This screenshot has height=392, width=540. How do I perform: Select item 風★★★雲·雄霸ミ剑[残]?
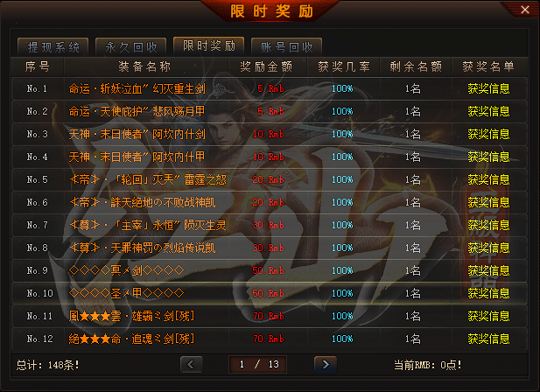[x=131, y=316]
